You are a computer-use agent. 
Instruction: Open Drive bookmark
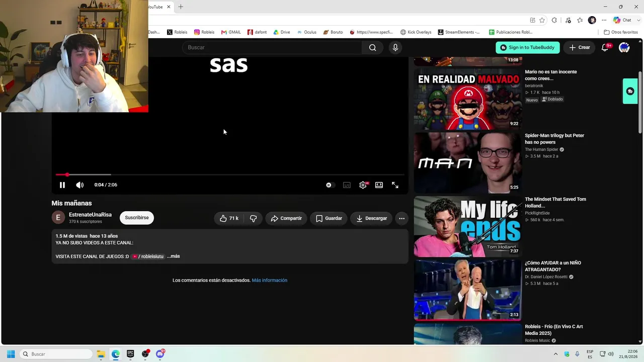[282, 32]
